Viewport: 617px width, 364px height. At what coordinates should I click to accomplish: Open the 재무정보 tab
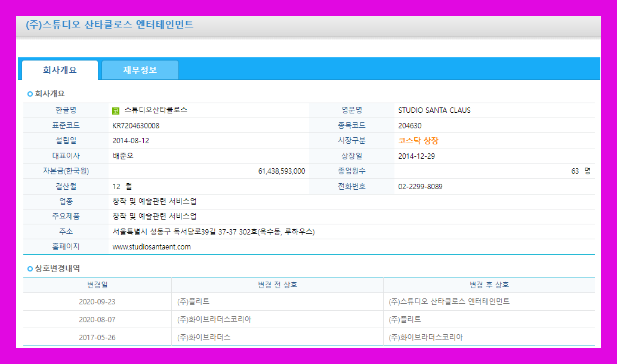tap(140, 70)
